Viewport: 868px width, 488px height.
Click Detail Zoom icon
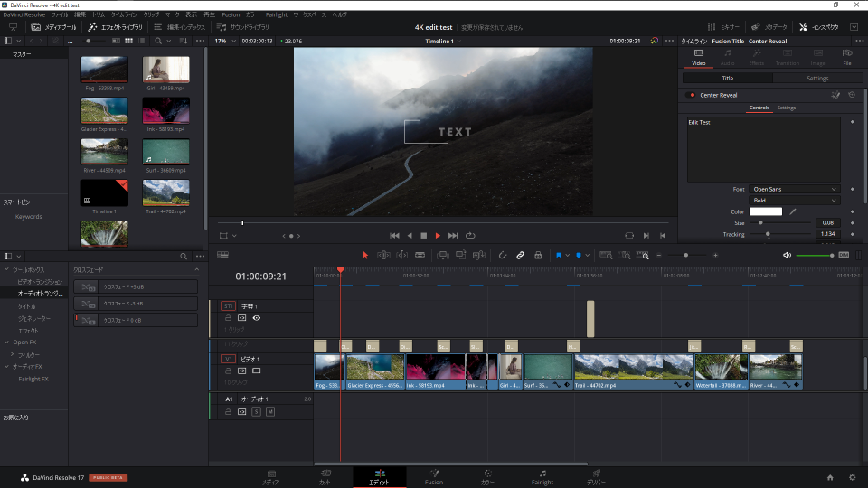tap(625, 255)
